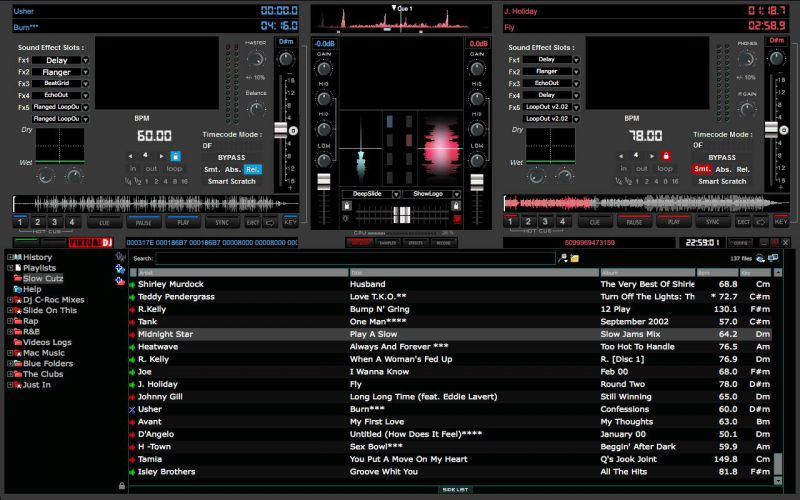
Task: Click the right channel LOW EQ knob in mixer
Action: [477, 161]
